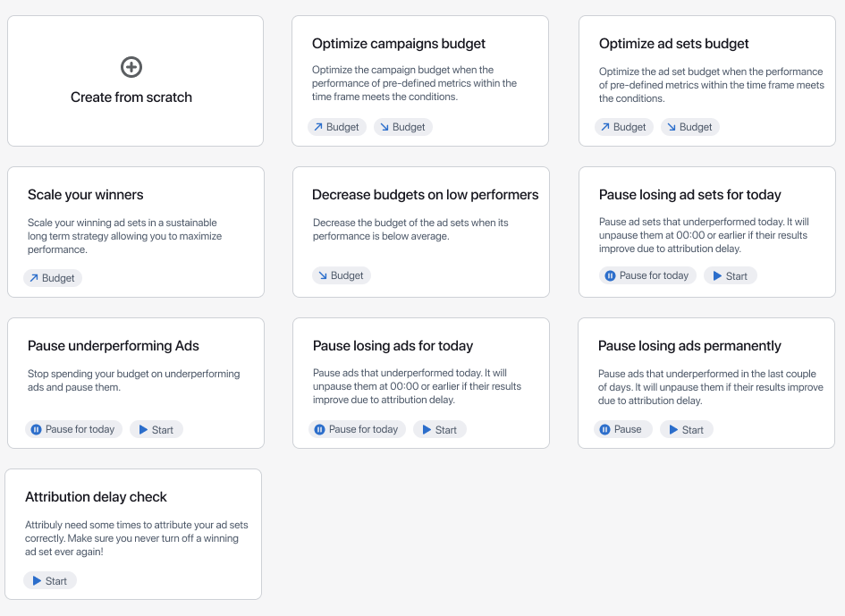Click increase Budget tag on Optimize ad sets budget
This screenshot has width=845, height=616.
click(x=624, y=127)
